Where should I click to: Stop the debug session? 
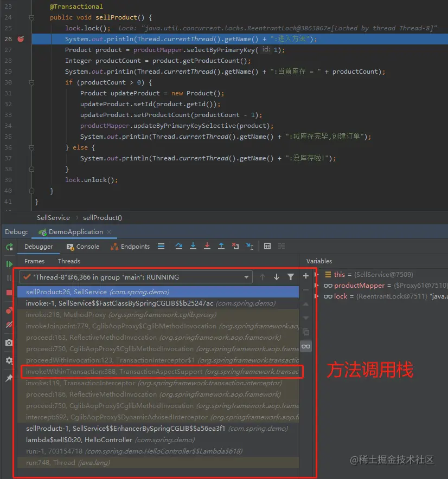[x=9, y=293]
